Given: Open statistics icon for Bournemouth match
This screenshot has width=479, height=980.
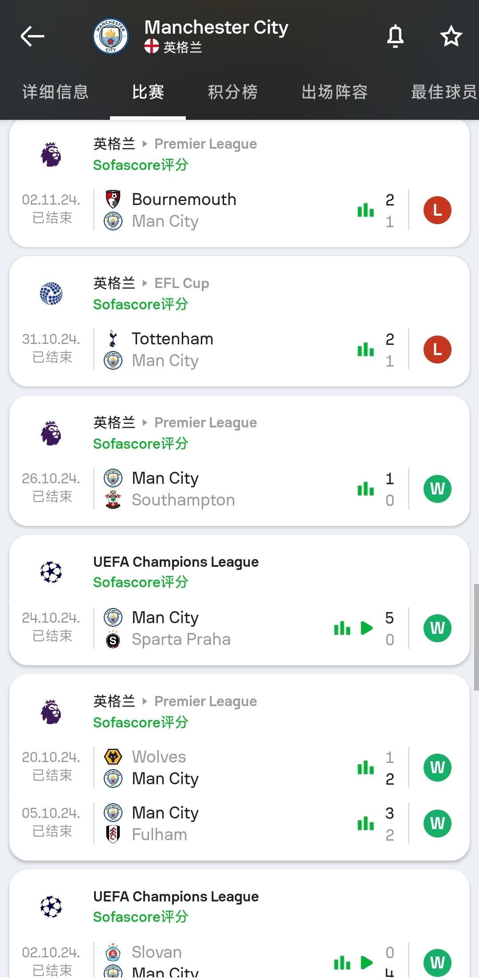Looking at the screenshot, I should click(366, 210).
